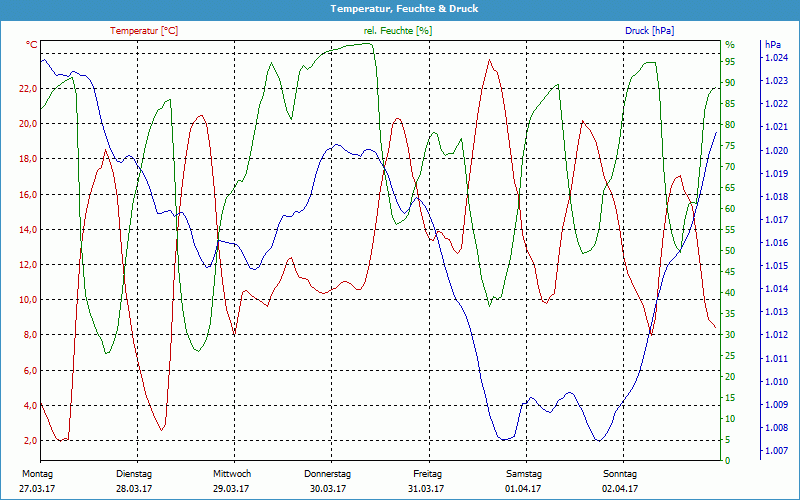Click pressure axis value '1.010'
Viewport: 800px width, 500px height.
coord(777,382)
